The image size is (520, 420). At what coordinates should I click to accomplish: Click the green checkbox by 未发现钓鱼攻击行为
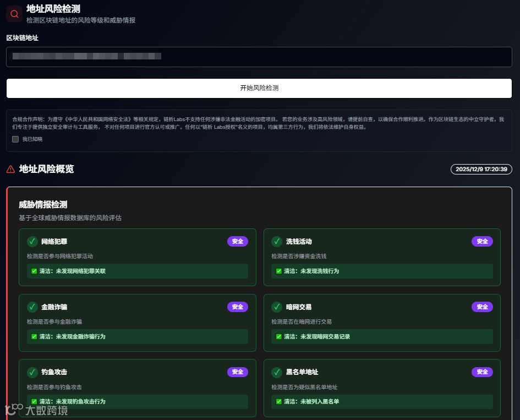pos(34,401)
